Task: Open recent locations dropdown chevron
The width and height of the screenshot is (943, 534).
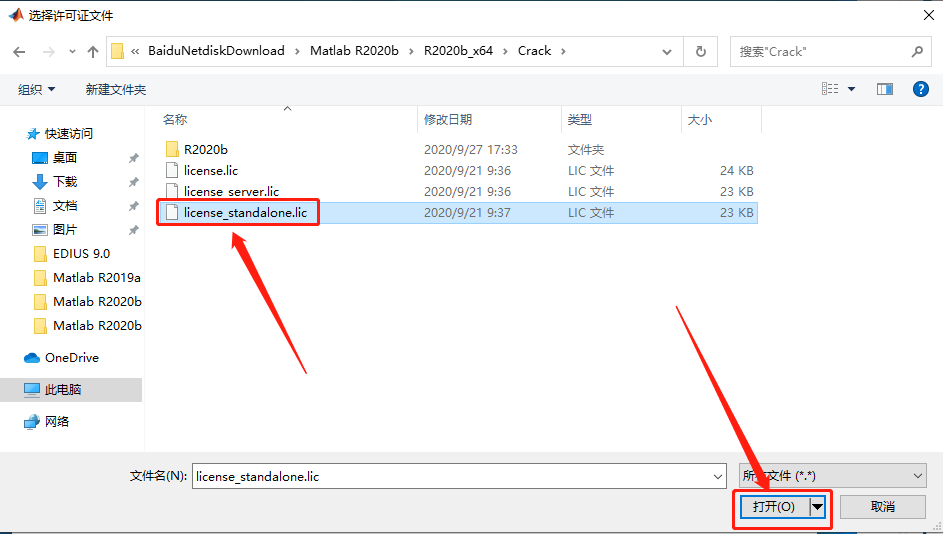Action: point(72,52)
